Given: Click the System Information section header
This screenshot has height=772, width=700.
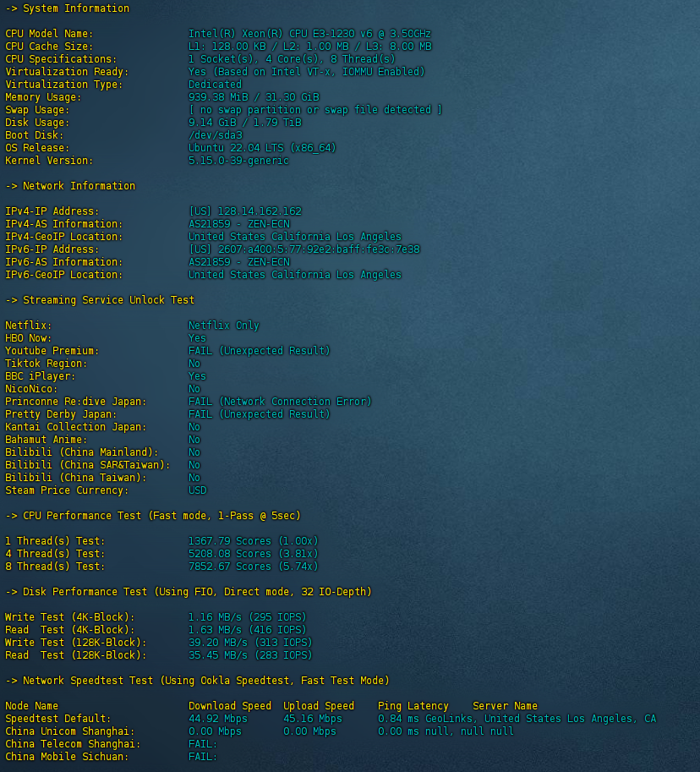Looking at the screenshot, I should (x=68, y=8).
